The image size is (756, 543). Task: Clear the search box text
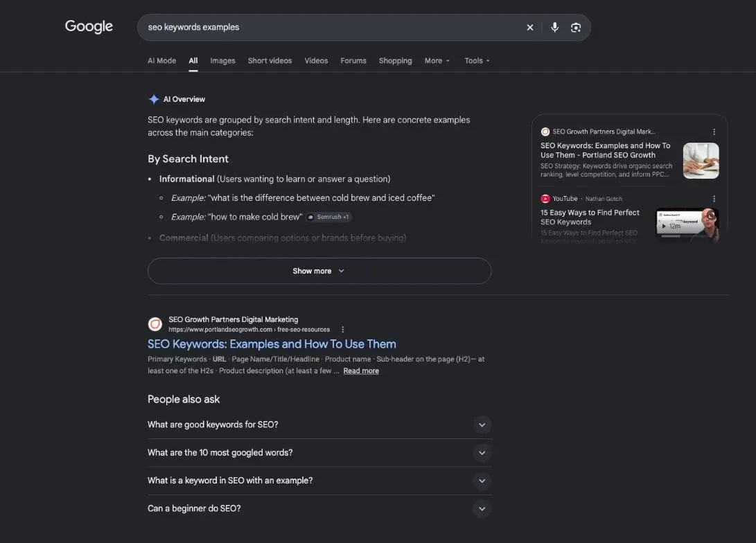point(530,28)
